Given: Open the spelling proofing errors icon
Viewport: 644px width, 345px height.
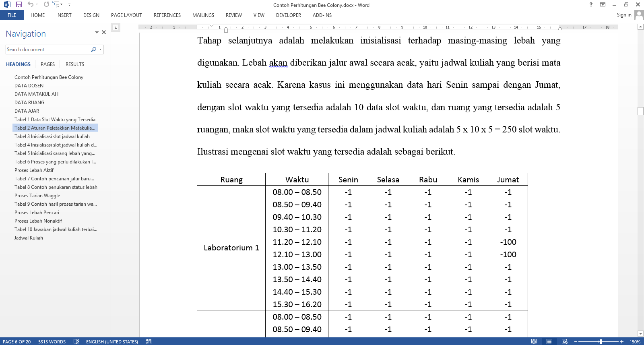Looking at the screenshot, I should tap(76, 342).
